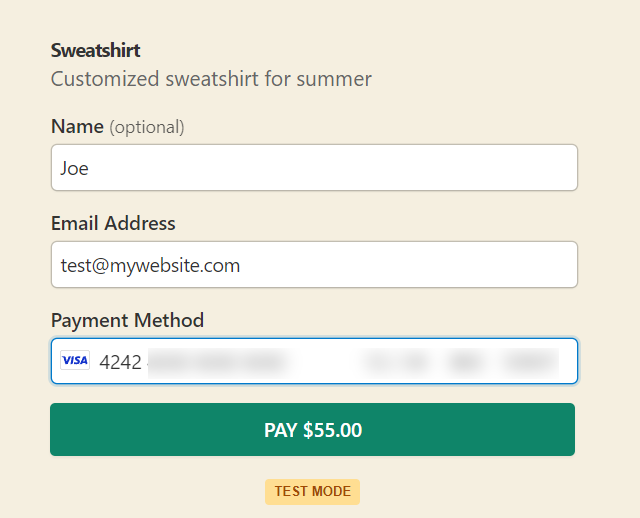This screenshot has width=640, height=518.
Task: Click empty area right of the email text
Action: (x=420, y=265)
